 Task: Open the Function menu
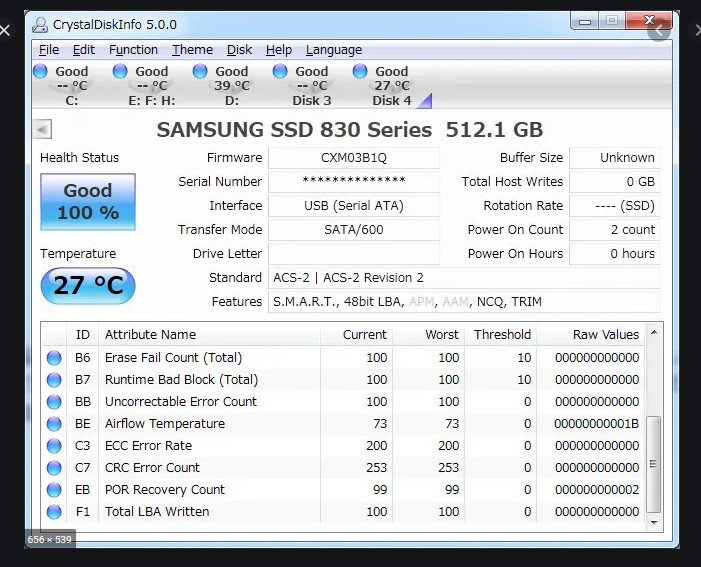click(x=133, y=50)
